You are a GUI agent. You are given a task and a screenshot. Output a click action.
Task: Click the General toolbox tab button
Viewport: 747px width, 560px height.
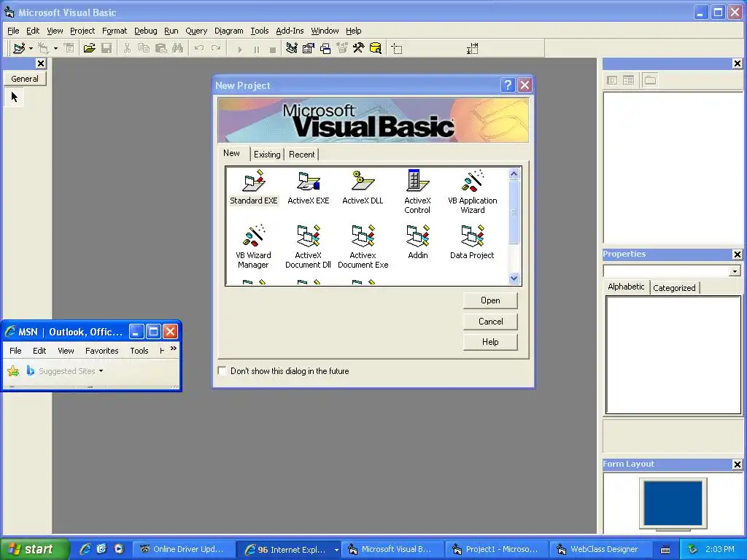point(25,79)
